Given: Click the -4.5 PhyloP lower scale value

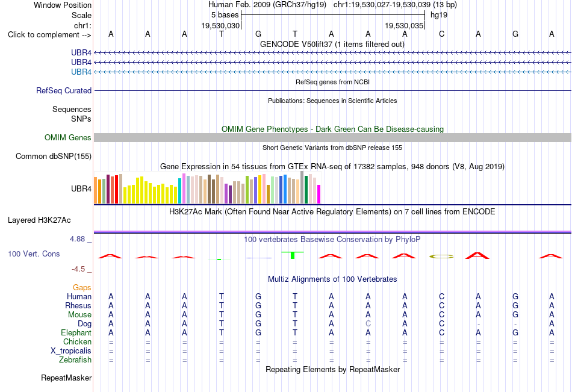Looking at the screenshot, I should point(78,269).
